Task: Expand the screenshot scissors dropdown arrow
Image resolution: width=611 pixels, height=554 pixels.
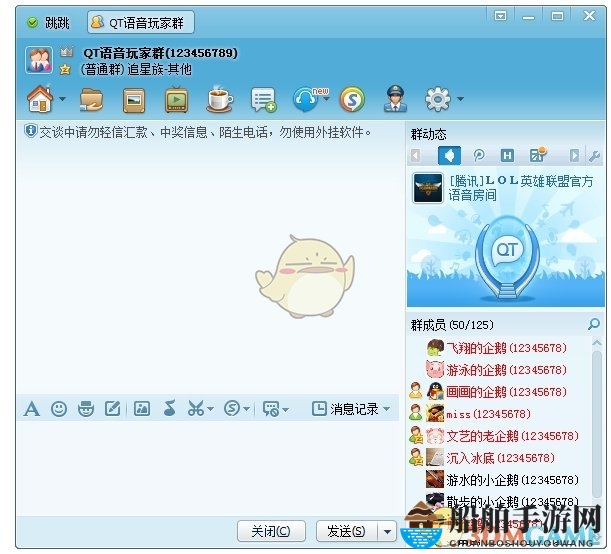Action: coord(210,409)
